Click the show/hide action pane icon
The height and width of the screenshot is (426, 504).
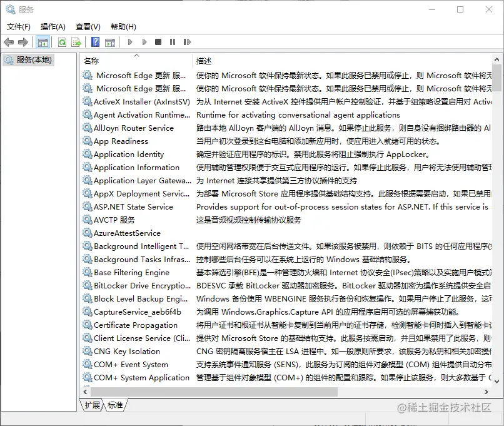pos(110,42)
